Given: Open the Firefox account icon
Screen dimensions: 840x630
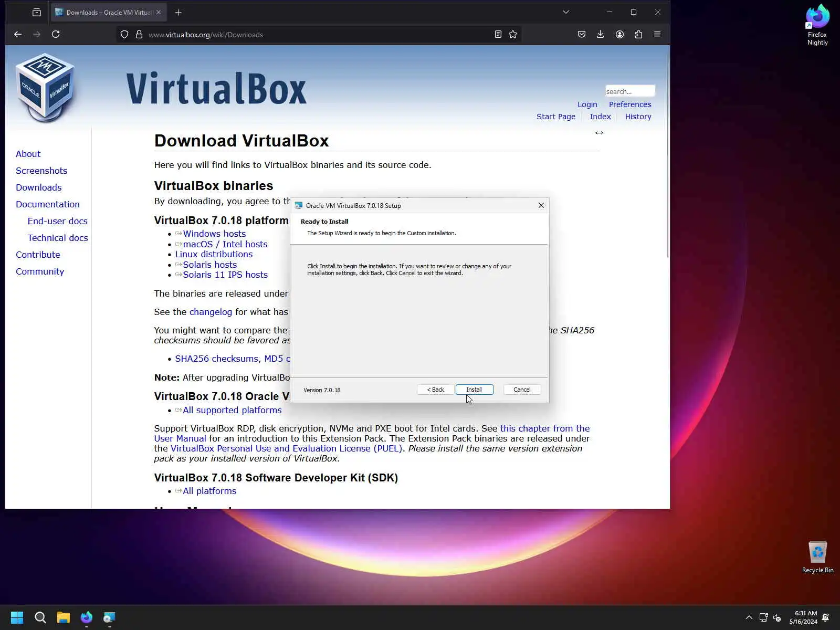Looking at the screenshot, I should (x=620, y=34).
